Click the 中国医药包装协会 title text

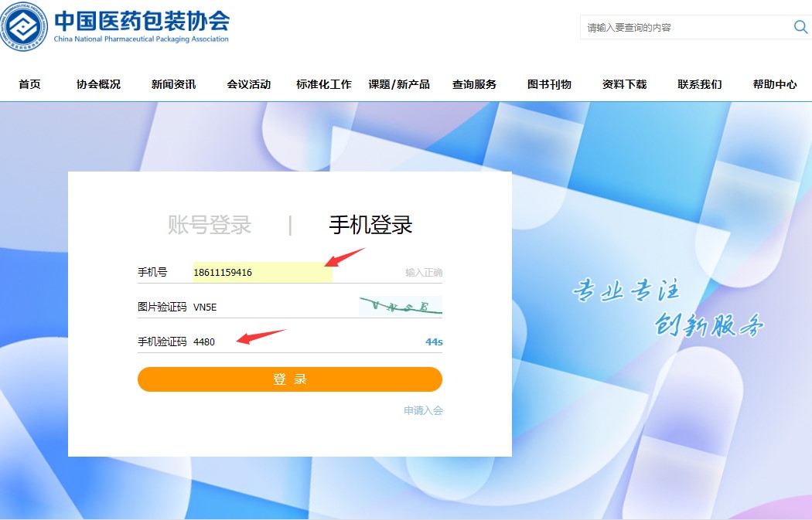[x=142, y=21]
